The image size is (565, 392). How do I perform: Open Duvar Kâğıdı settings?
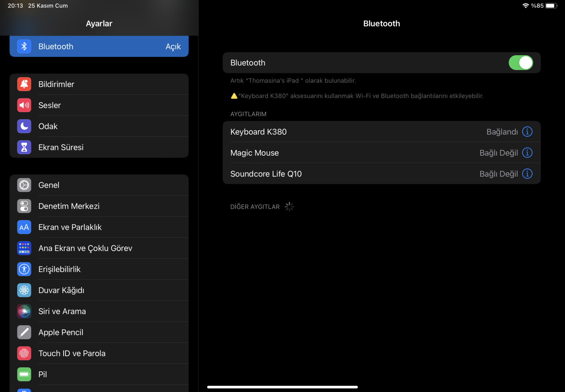click(99, 290)
